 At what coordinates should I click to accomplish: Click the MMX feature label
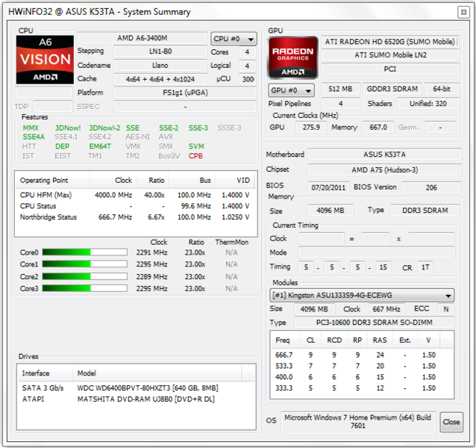pos(31,128)
